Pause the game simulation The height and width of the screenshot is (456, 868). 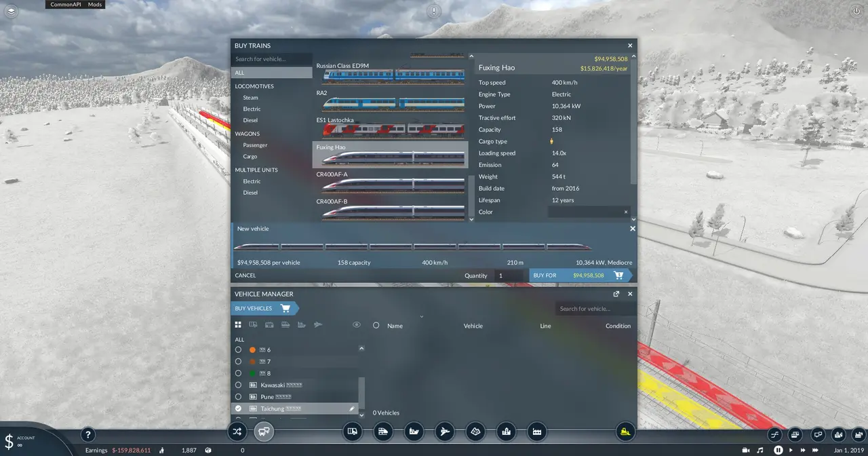point(778,450)
